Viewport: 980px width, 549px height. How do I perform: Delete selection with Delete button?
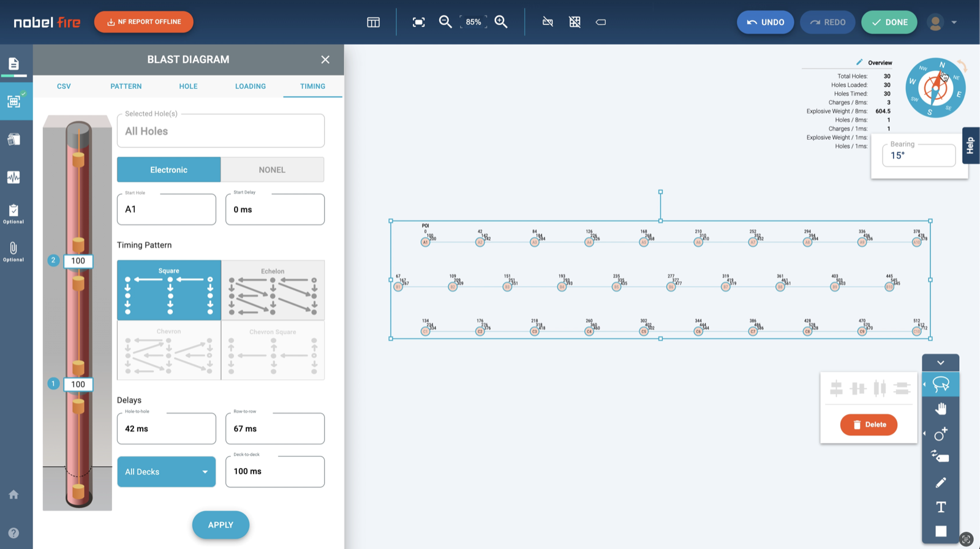[x=869, y=425]
